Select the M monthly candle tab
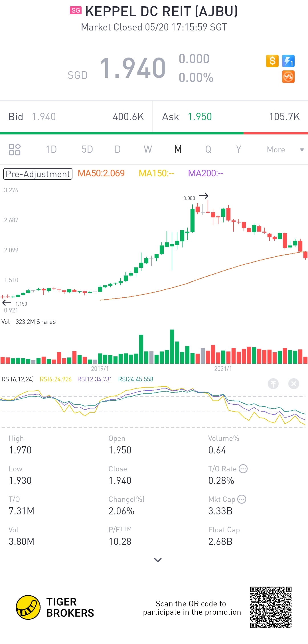The width and height of the screenshot is (308, 644). coord(178,149)
